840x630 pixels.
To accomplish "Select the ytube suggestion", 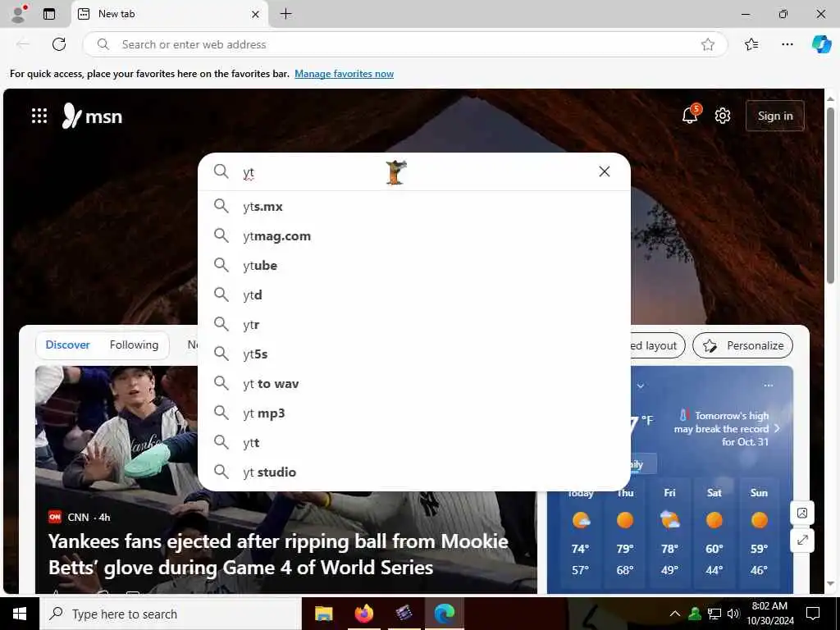I will click(x=414, y=265).
